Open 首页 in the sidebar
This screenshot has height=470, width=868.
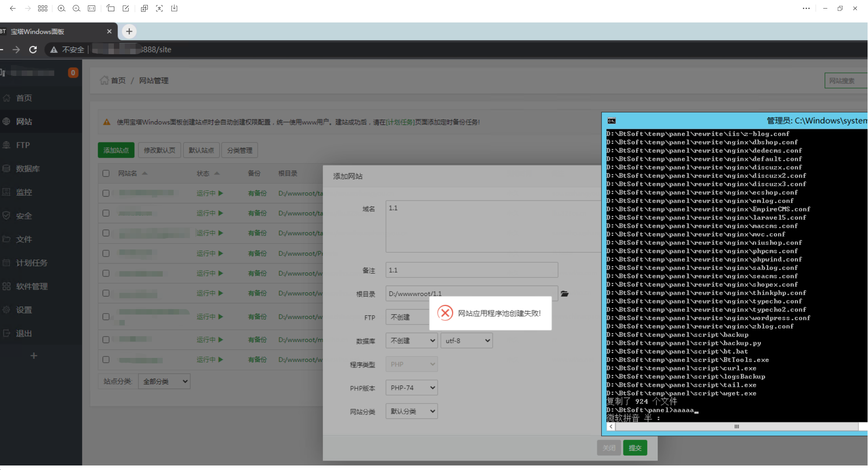[24, 98]
